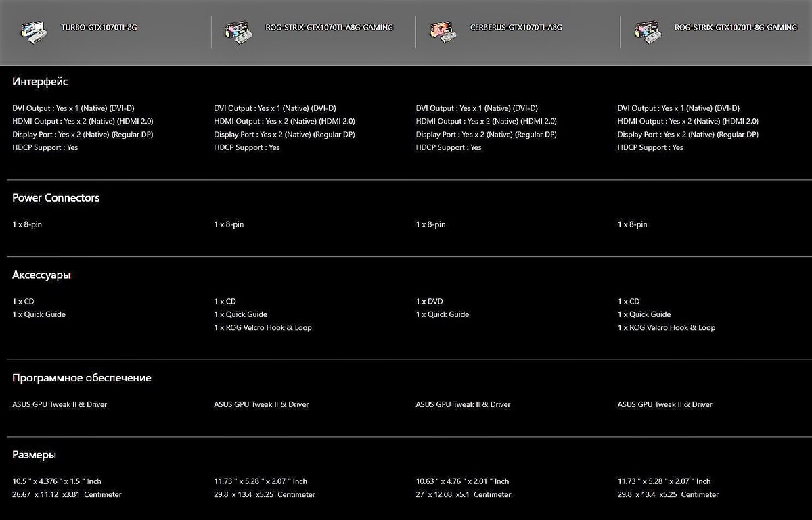
Task: Expand the Размеры specifications section
Action: (34, 454)
